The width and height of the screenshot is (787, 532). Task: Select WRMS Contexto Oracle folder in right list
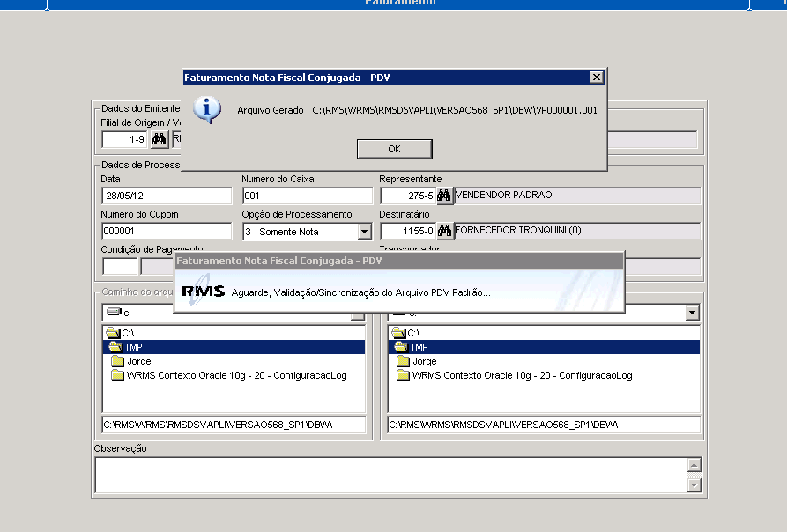pyautogui.click(x=544, y=375)
